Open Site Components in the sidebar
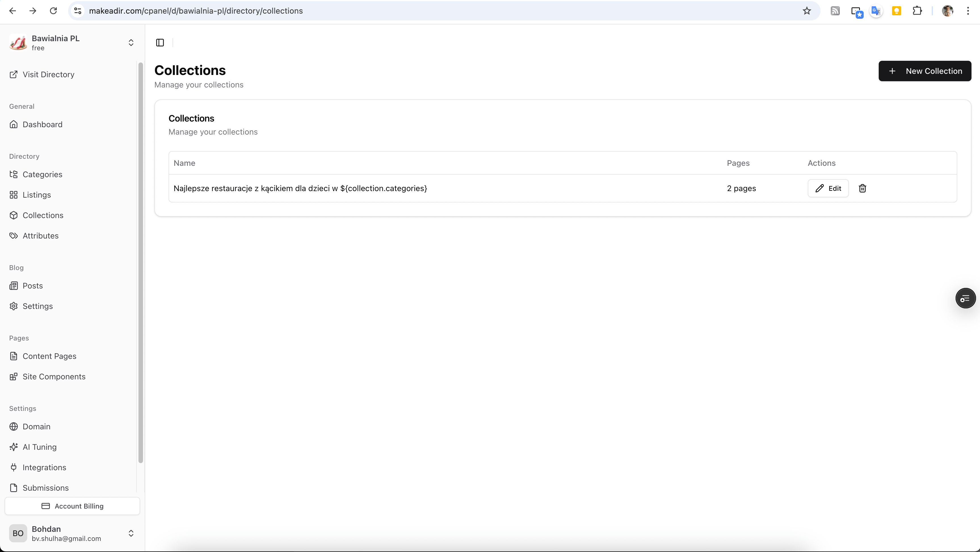The image size is (980, 552). pos(54,377)
